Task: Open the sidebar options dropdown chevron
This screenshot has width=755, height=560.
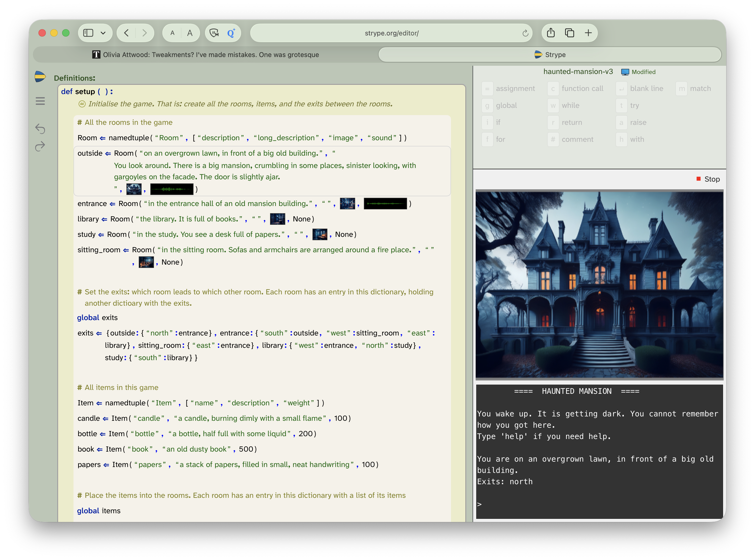Action: [x=103, y=33]
